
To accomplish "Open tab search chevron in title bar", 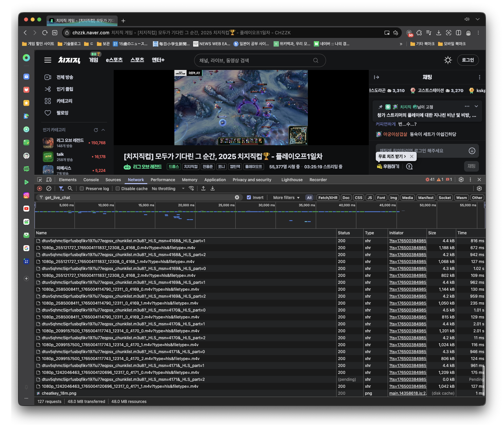I will (477, 19).
